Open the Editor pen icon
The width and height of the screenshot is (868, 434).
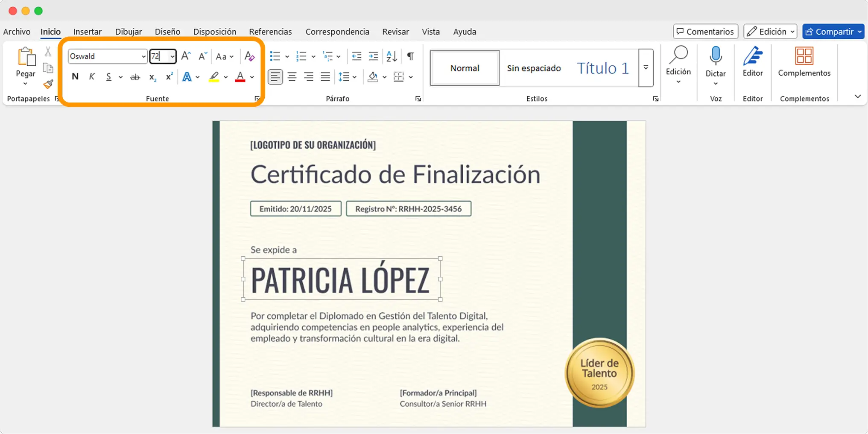tap(753, 56)
